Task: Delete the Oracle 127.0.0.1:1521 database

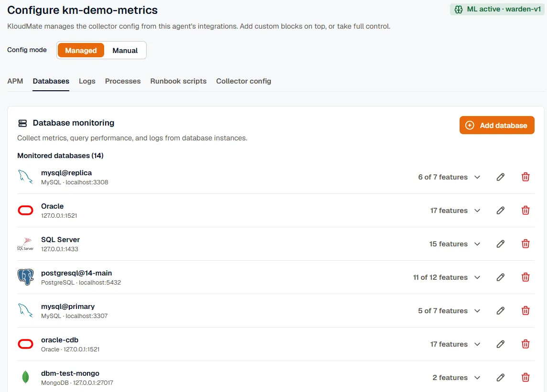Action: (x=526, y=211)
